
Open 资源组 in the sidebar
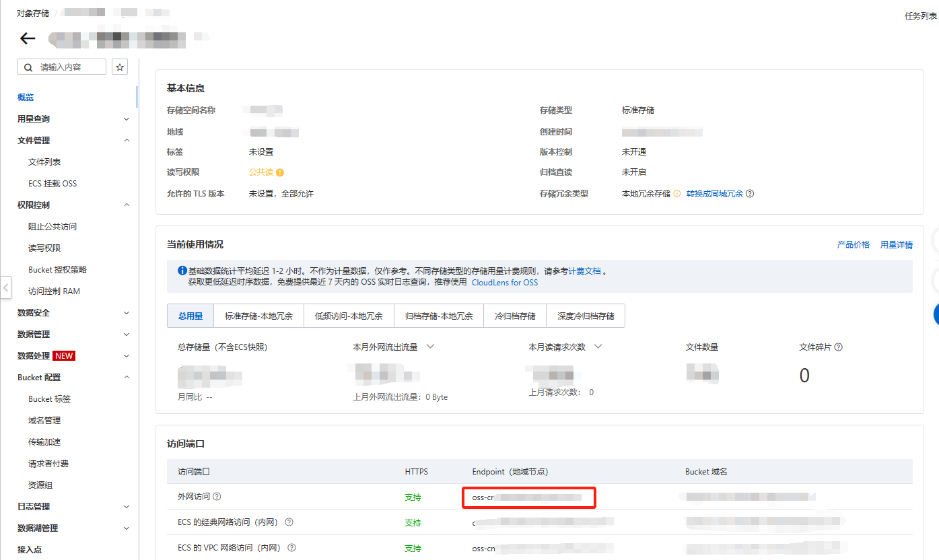[x=40, y=485]
